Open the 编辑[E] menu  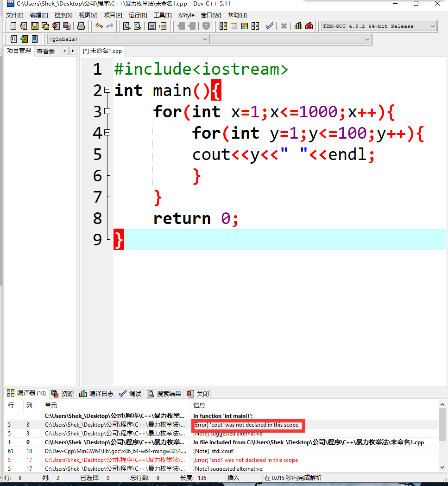(39, 15)
